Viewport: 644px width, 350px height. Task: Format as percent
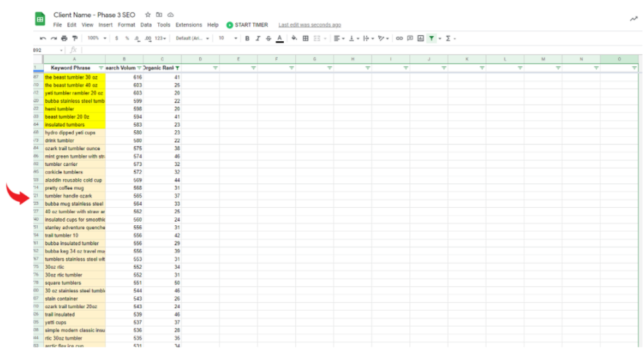pyautogui.click(x=128, y=38)
